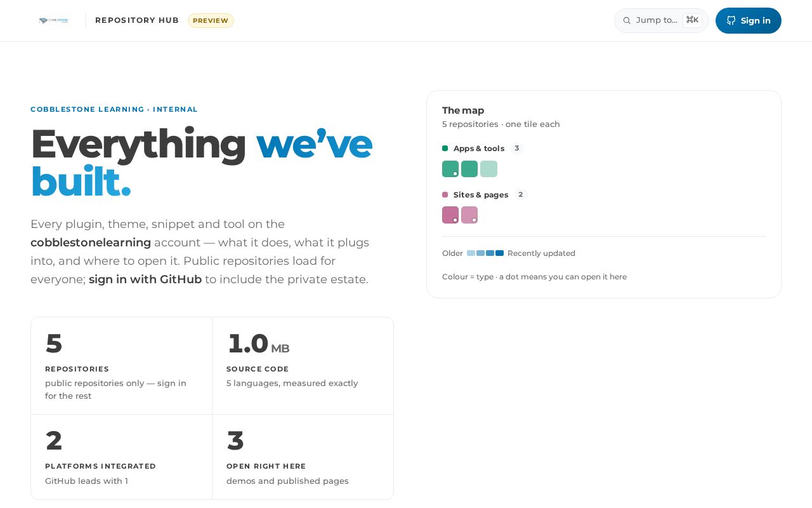Click the 'cobblestonelearning' account name
Viewport: 812px width, 508px height.
pos(91,243)
